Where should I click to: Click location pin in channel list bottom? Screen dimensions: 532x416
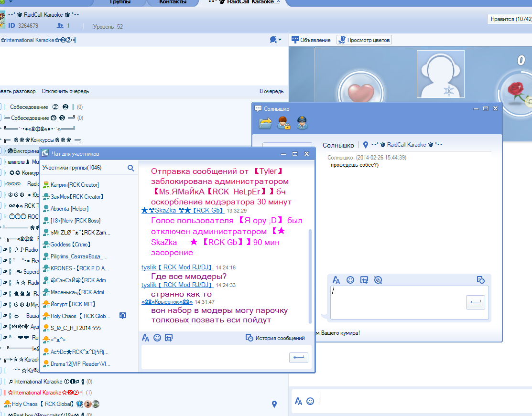[x=274, y=404]
